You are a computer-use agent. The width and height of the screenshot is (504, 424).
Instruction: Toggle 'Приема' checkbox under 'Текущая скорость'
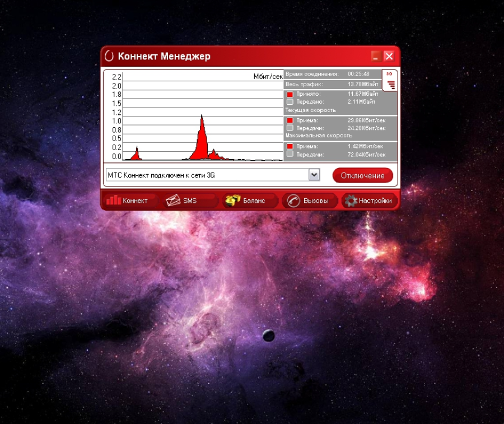290,120
